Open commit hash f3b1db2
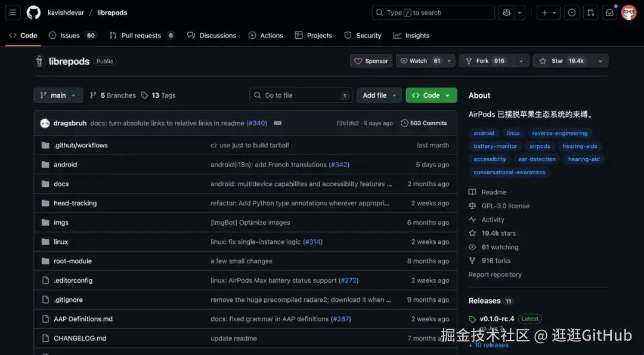644x355 pixels. (348, 124)
